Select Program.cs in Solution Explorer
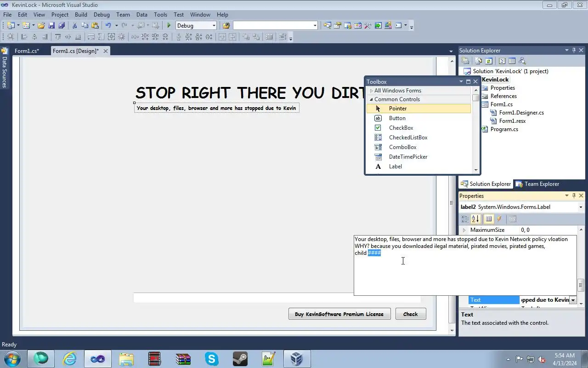Image resolution: width=588 pixels, height=368 pixels. click(504, 129)
